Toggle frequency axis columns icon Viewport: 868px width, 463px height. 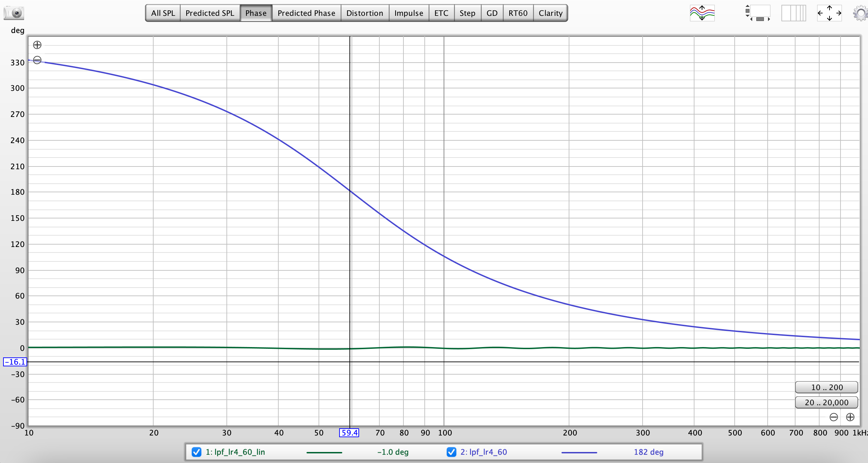793,13
